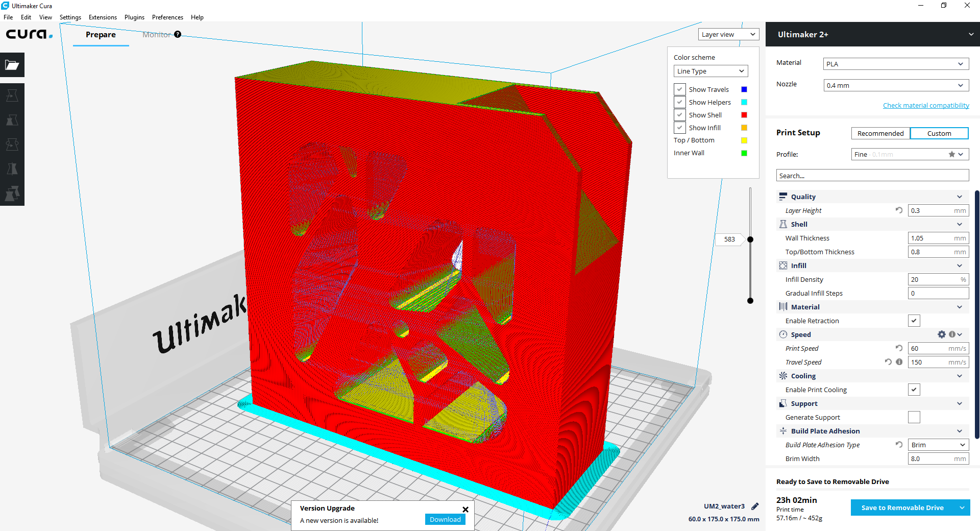Click the settings Search field
Screen dimensions: 980x531
click(872, 176)
